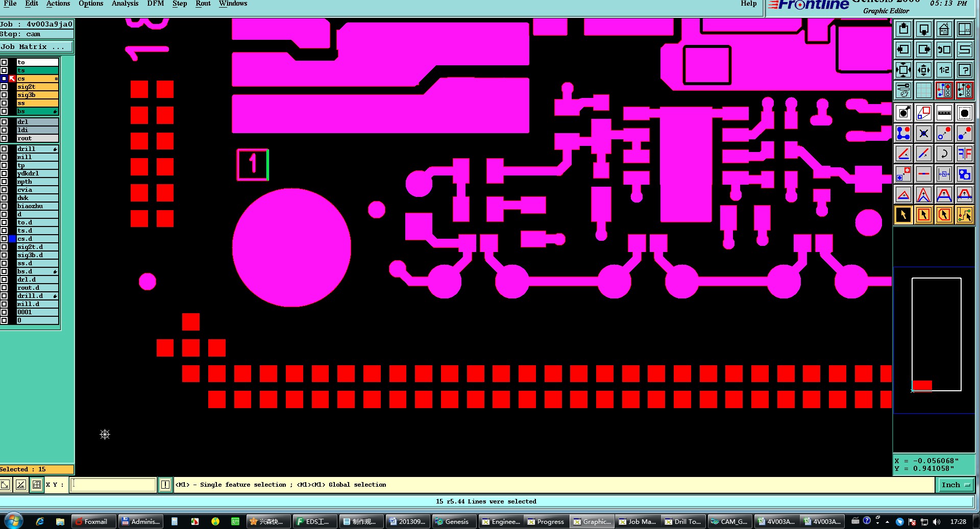The image size is (980, 529).
Task: Select the polygon area selection arrow tool
Action: (x=944, y=215)
